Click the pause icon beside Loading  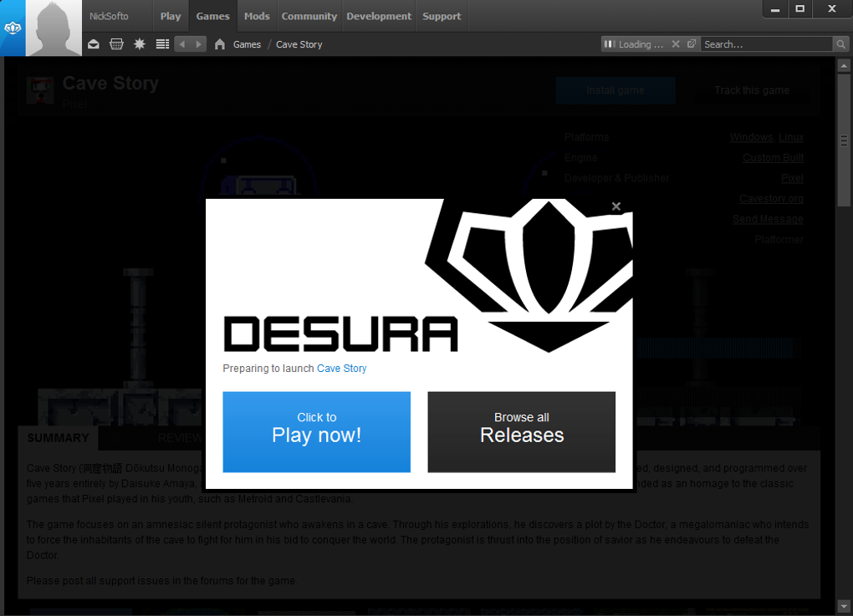(x=610, y=44)
